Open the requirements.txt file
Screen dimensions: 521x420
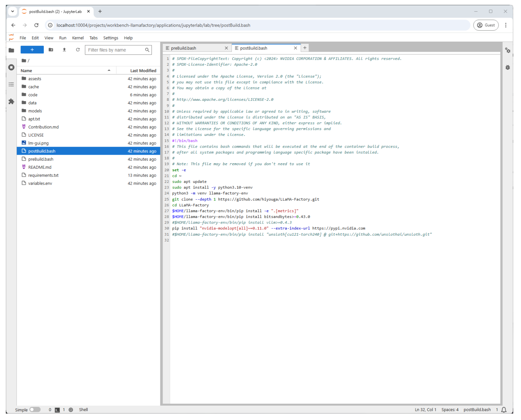(x=43, y=175)
